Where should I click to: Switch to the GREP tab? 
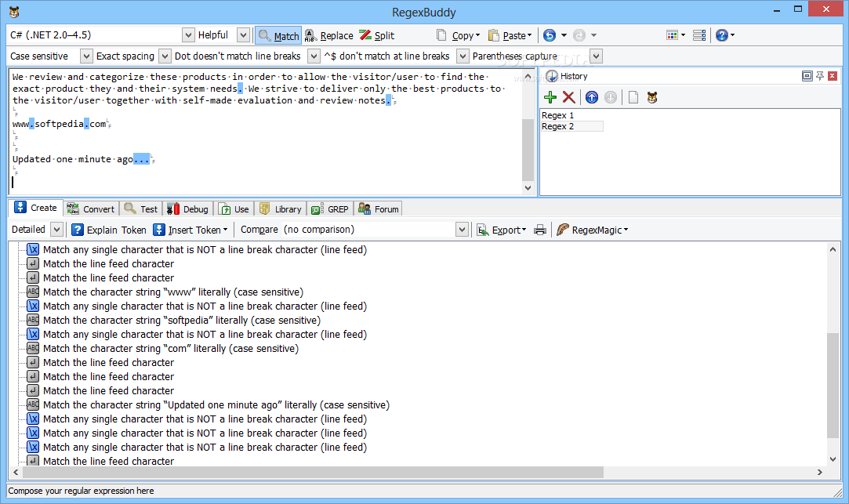(330, 209)
